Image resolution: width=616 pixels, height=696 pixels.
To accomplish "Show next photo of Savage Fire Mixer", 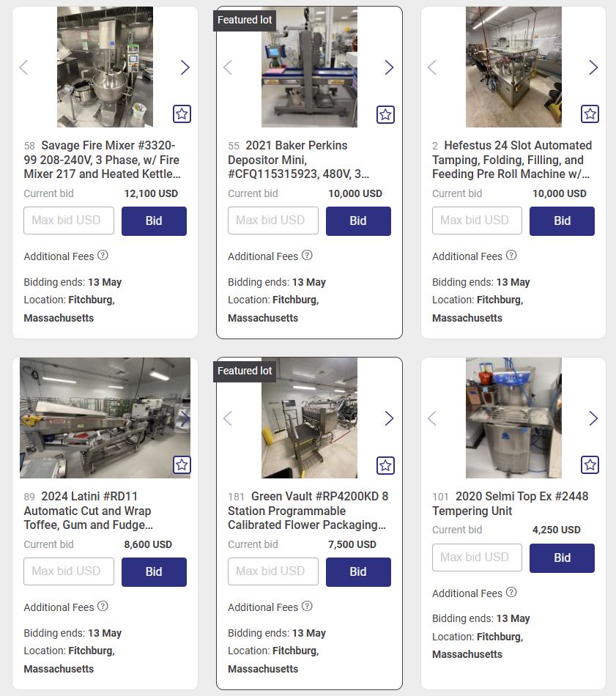I will [185, 67].
